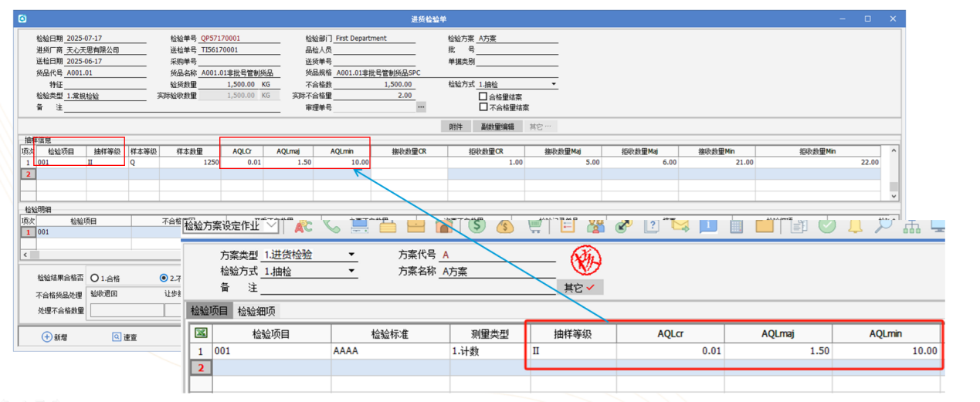Select the 检验项目 tab

click(209, 311)
